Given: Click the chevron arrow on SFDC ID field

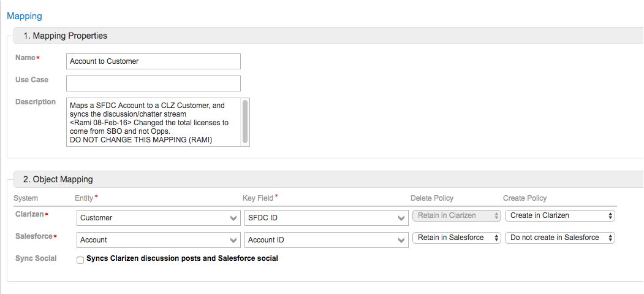Looking at the screenshot, I should pos(401,219).
